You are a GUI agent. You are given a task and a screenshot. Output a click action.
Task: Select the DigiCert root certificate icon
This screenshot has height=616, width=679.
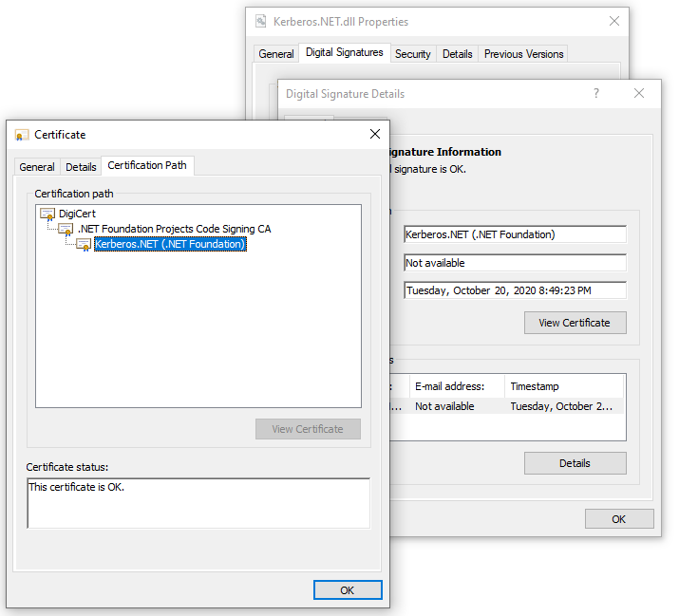pos(47,214)
